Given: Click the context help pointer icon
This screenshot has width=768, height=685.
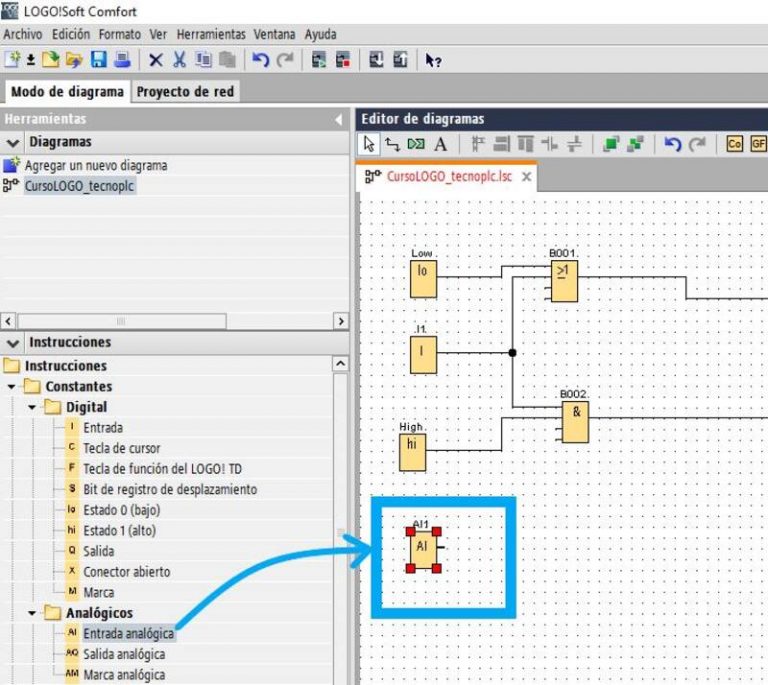Looking at the screenshot, I should click(x=433, y=60).
